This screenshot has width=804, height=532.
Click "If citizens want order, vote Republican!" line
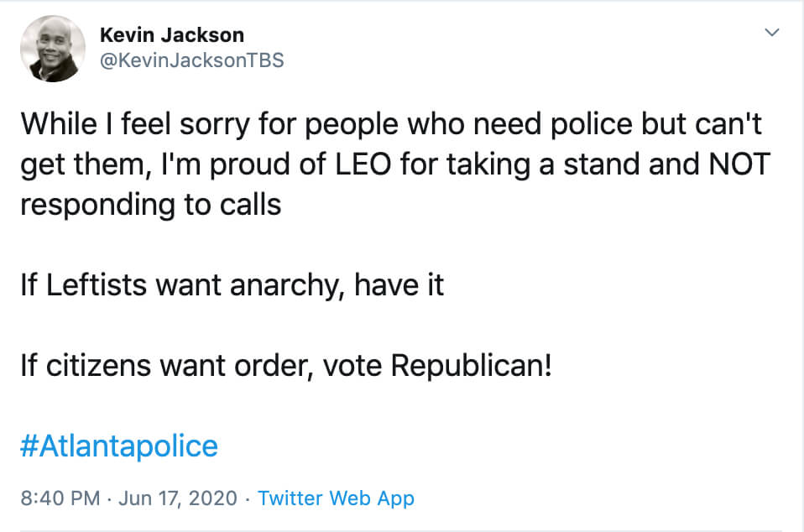286,366
